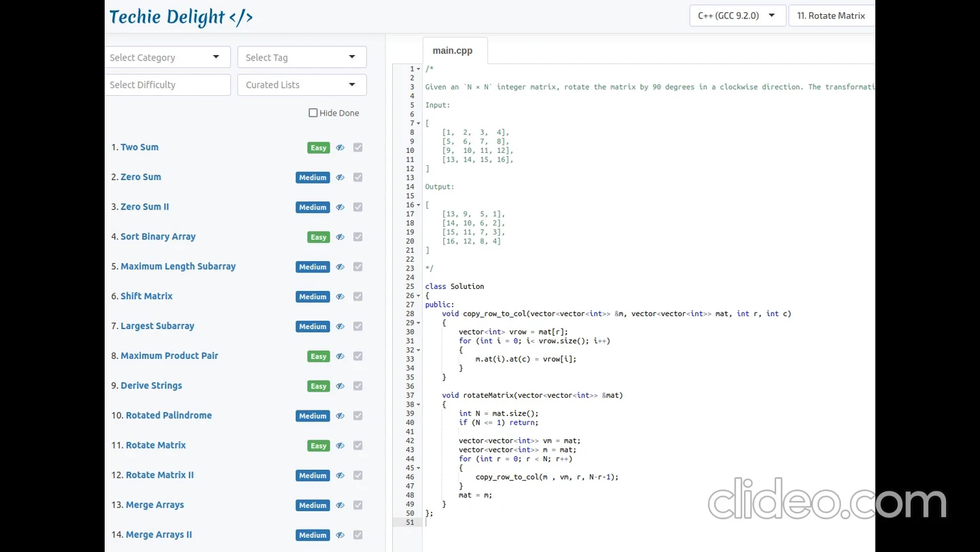Open the Largest Subarray problem

[x=158, y=326]
